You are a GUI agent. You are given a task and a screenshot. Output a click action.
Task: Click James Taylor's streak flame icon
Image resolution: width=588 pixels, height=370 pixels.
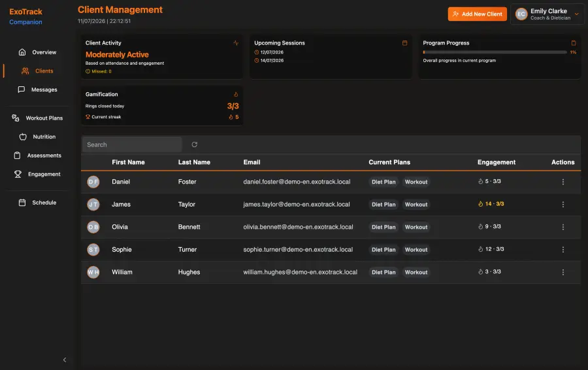pos(480,204)
